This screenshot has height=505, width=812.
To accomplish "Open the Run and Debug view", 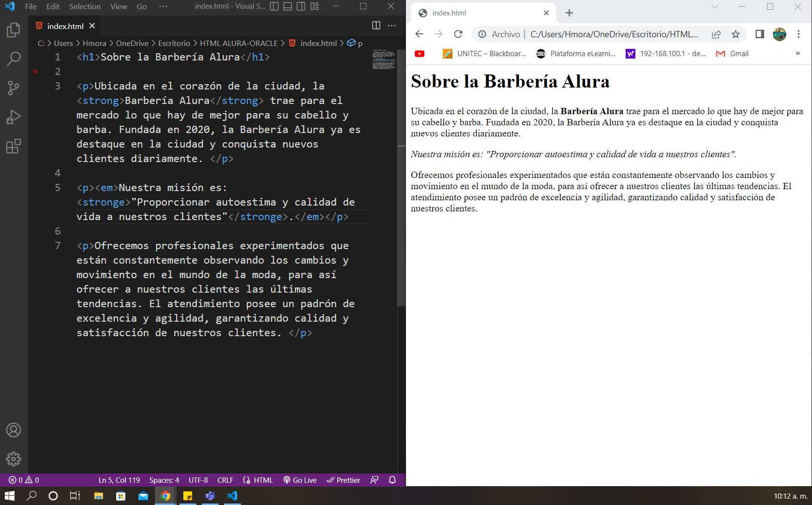I will (x=14, y=117).
